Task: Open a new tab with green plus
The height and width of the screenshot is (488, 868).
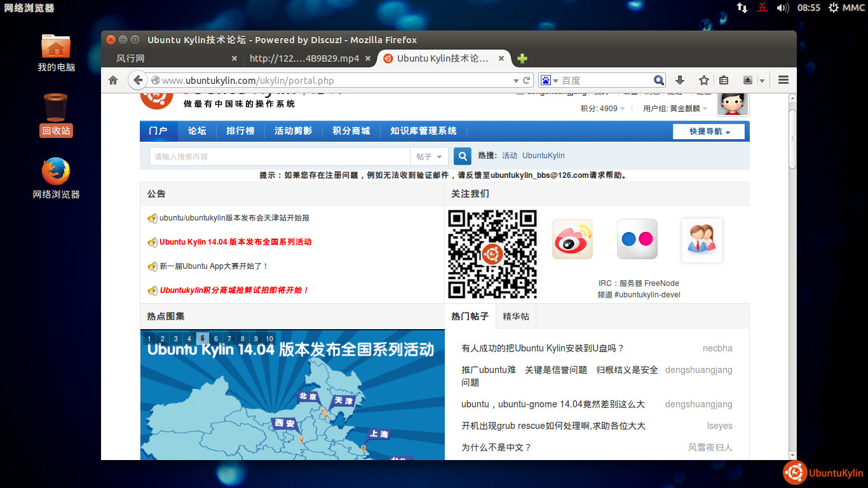Action: pyautogui.click(x=522, y=58)
